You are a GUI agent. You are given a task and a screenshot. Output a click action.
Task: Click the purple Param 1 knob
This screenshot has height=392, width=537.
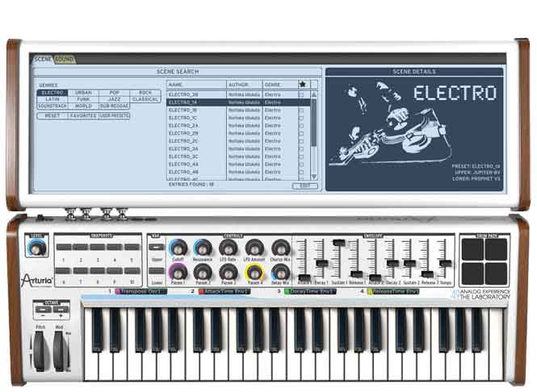[x=178, y=273]
